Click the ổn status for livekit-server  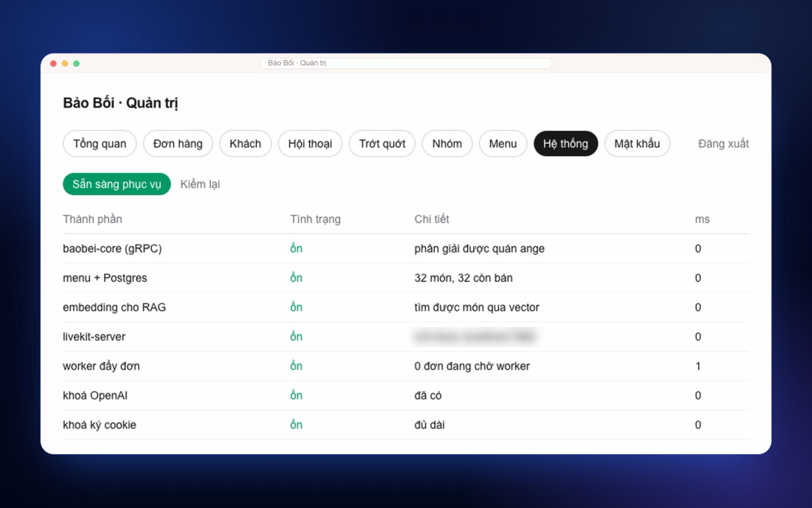click(x=296, y=336)
